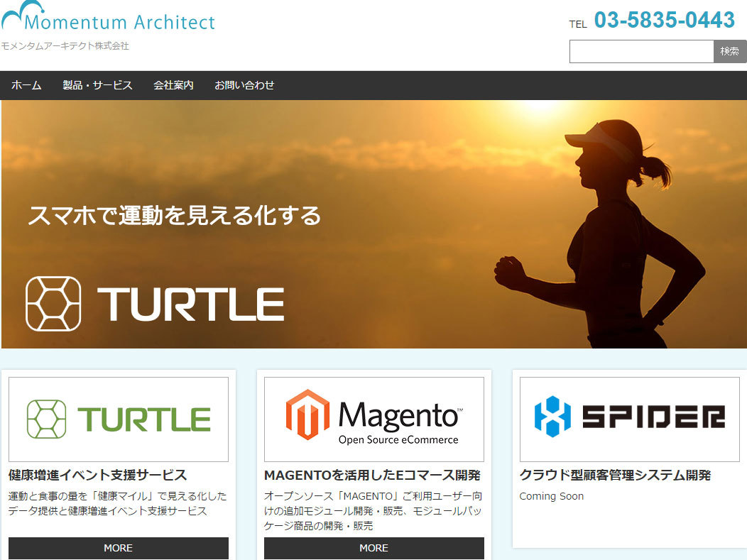Click MORE under the TURTLE service card
747x560 pixels.
[x=119, y=548]
